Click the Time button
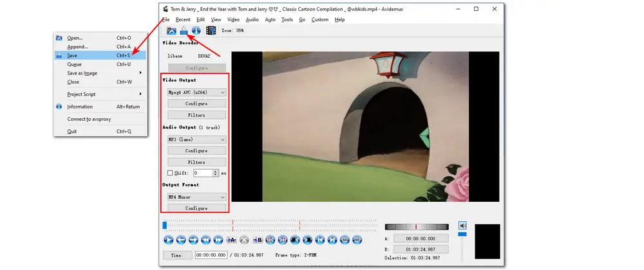This screenshot has width=644, height=270. click(x=178, y=255)
